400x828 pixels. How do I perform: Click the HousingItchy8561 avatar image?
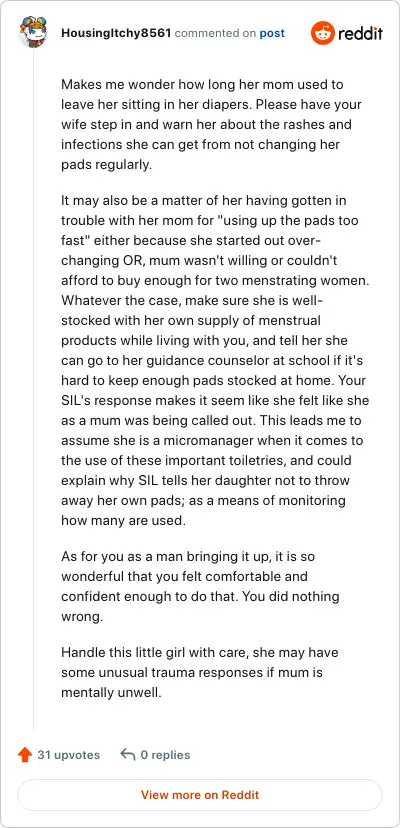[x=34, y=32]
